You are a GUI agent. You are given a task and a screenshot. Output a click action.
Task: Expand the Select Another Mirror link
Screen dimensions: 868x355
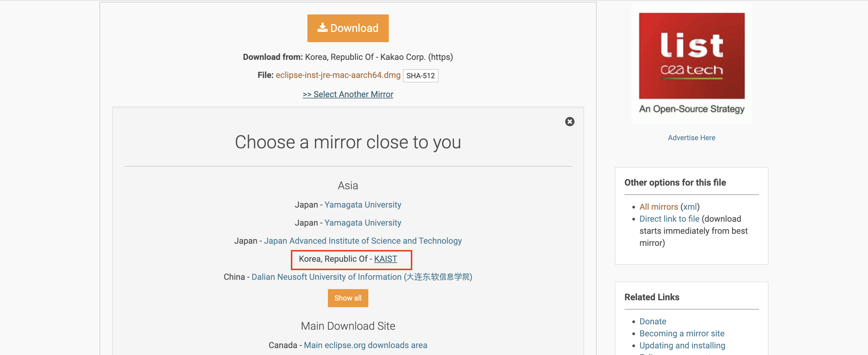click(348, 94)
